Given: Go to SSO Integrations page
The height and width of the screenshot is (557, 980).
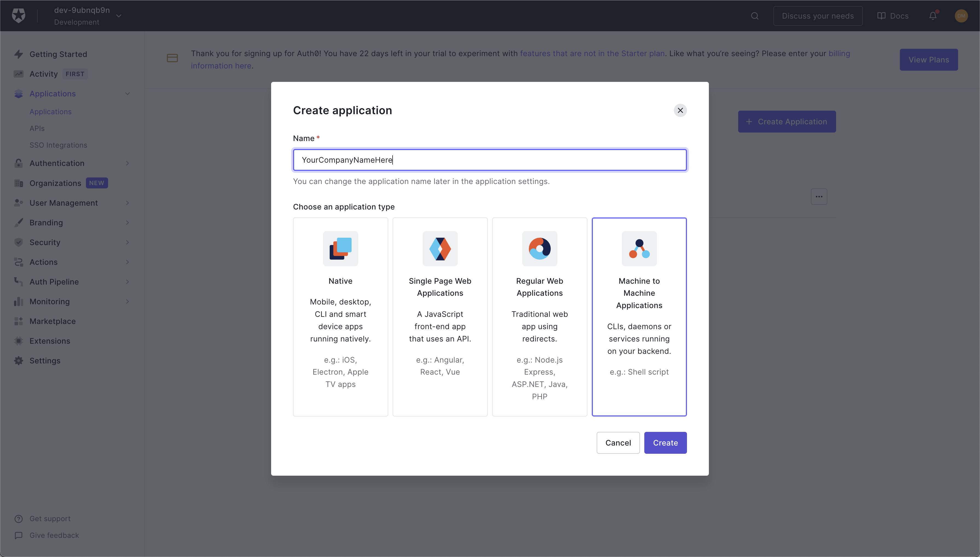Looking at the screenshot, I should [58, 145].
